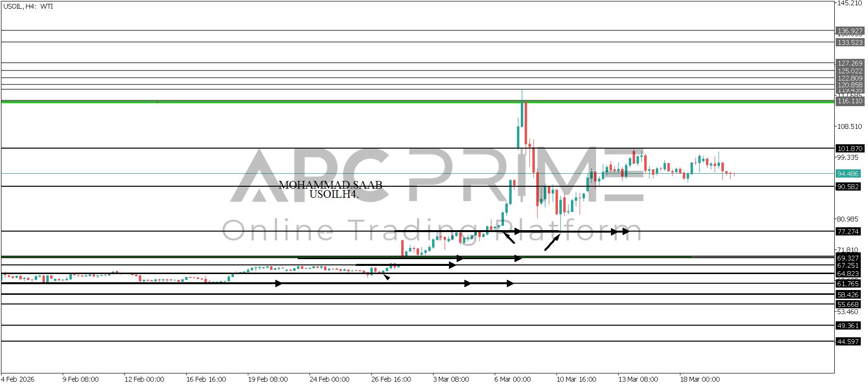
Task: Click the tall spike candle peak near 119
Action: click(522, 92)
